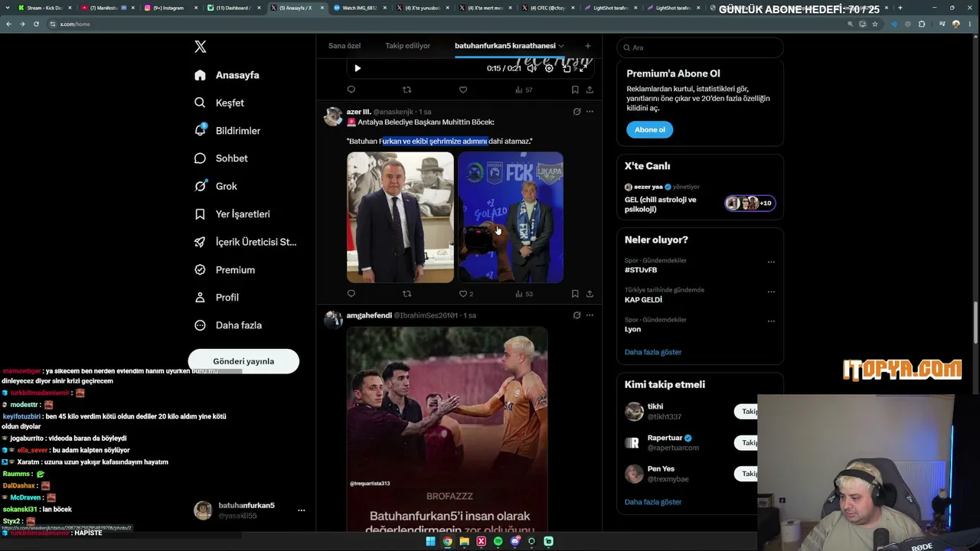The height and width of the screenshot is (551, 980).
Task: Expand Daha fazla menu in sidebar
Action: 227,325
